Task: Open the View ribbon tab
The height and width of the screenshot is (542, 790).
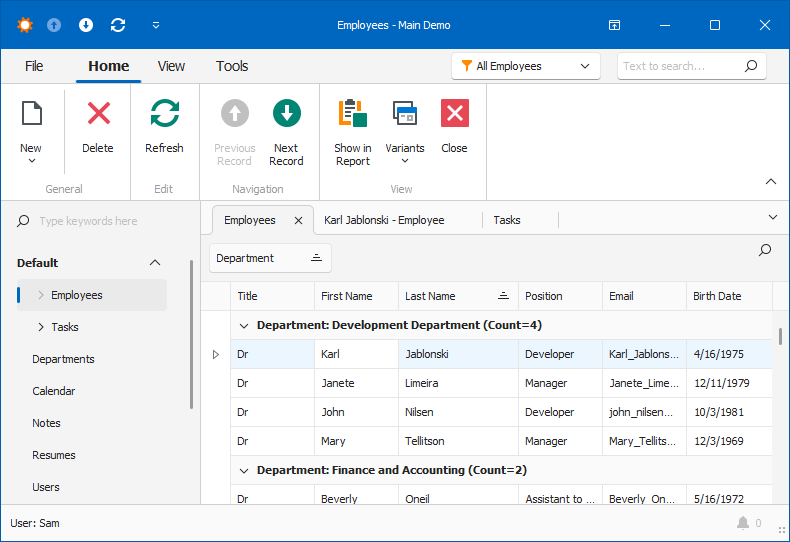Action: click(171, 66)
